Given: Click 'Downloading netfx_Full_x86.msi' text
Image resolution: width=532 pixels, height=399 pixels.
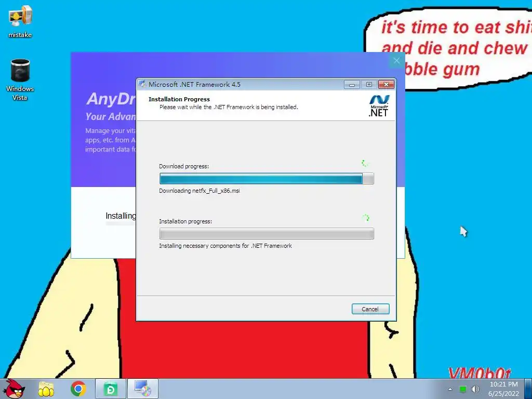Looking at the screenshot, I should pos(199,191).
